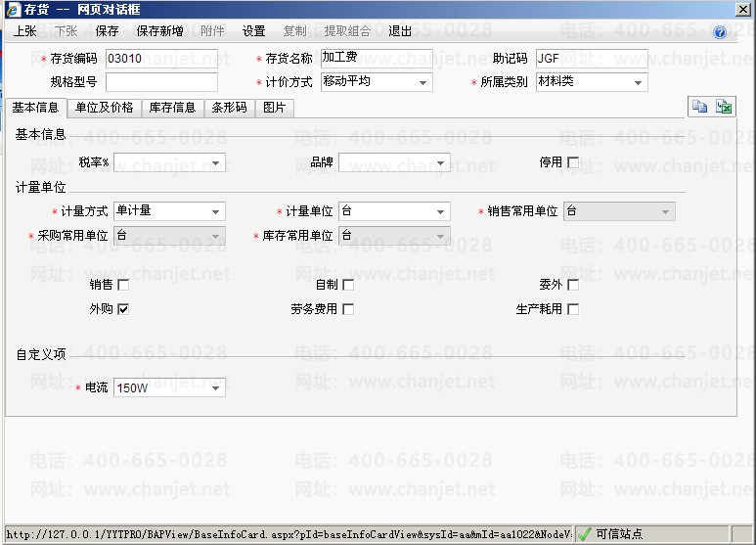Click 退出 to exit the dialog
This screenshot has width=756, height=545.
click(400, 31)
